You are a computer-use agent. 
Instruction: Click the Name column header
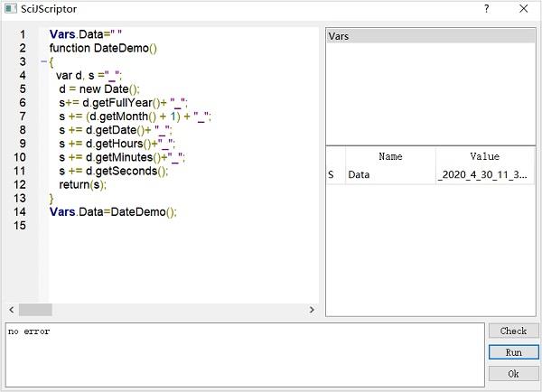pos(390,156)
